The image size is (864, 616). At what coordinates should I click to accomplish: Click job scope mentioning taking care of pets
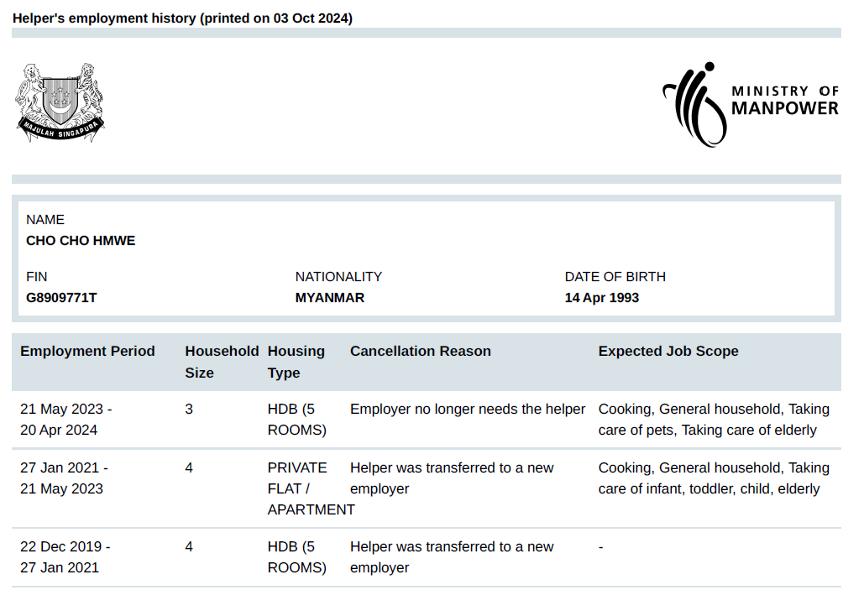713,420
